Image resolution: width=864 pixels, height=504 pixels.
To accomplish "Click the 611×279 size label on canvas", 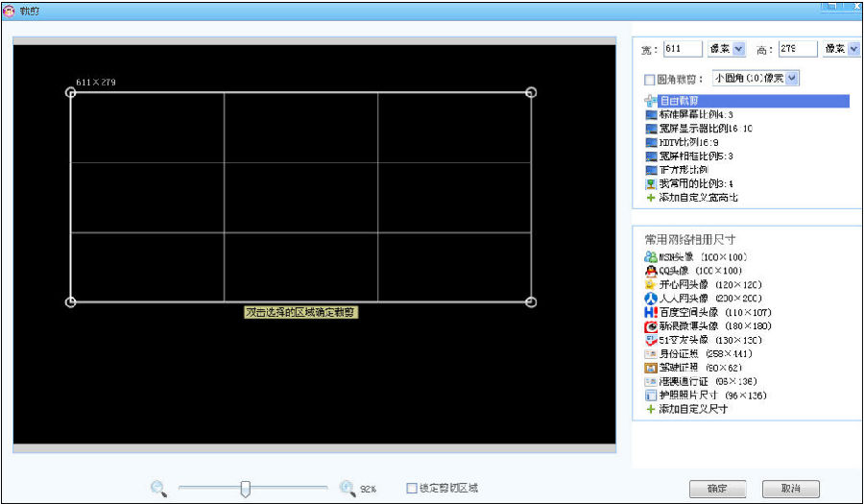I will pos(96,82).
